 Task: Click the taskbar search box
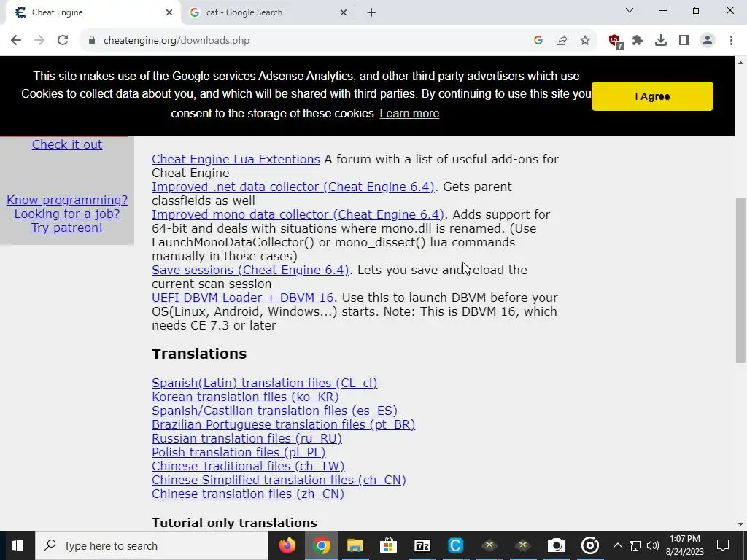pyautogui.click(x=152, y=545)
